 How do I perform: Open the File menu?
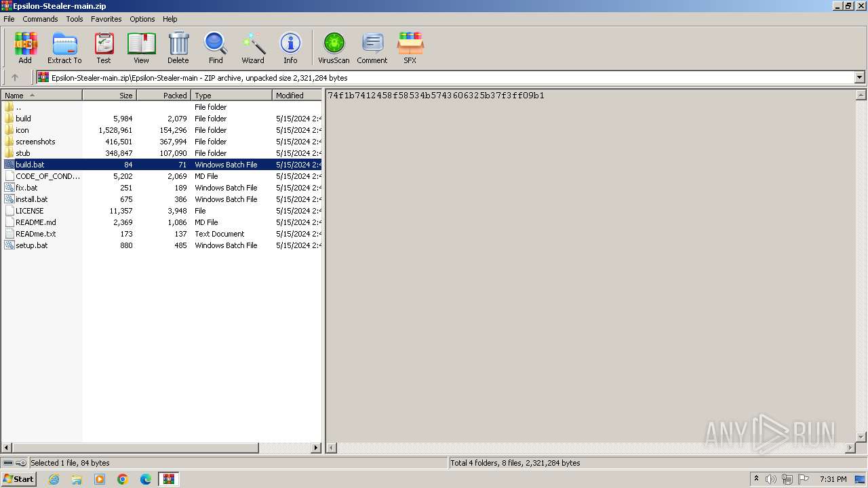[9, 19]
